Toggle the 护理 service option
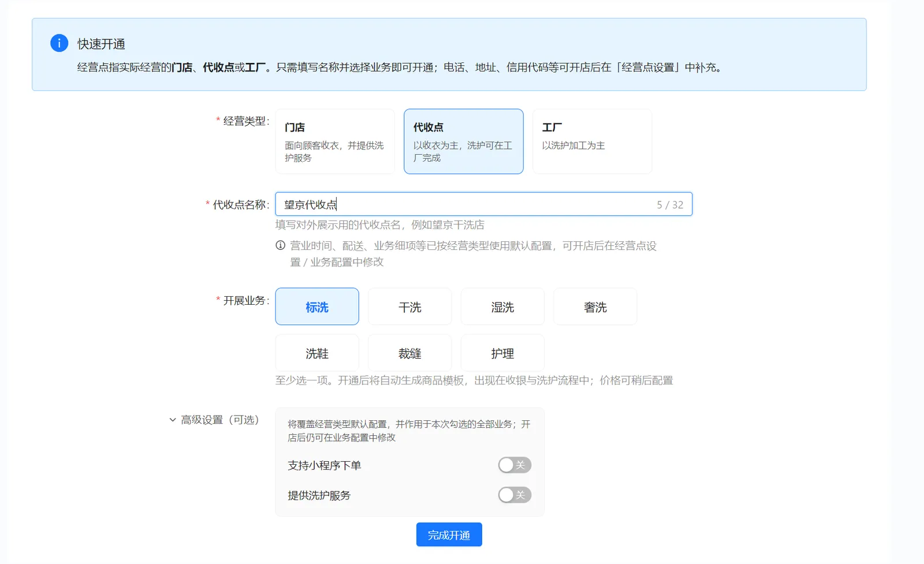Image resolution: width=924 pixels, height=564 pixels. point(502,353)
